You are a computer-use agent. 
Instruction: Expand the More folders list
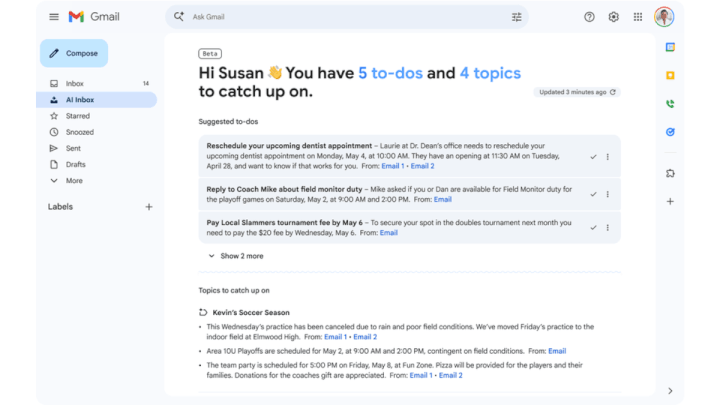[x=96, y=180]
